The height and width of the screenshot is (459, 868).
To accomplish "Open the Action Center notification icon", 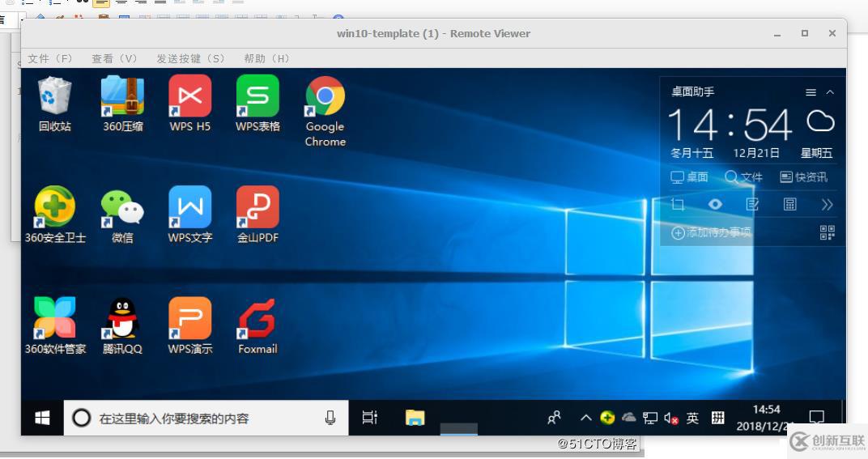I will click(x=816, y=418).
